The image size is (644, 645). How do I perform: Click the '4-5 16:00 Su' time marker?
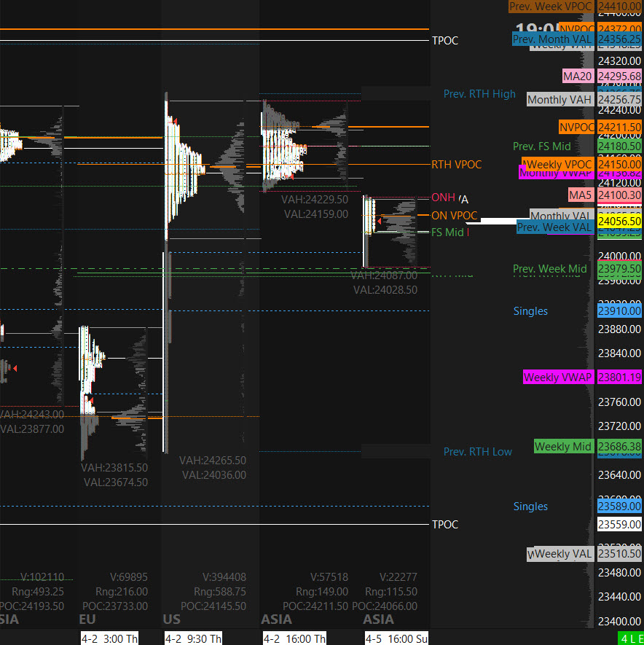pos(394,638)
